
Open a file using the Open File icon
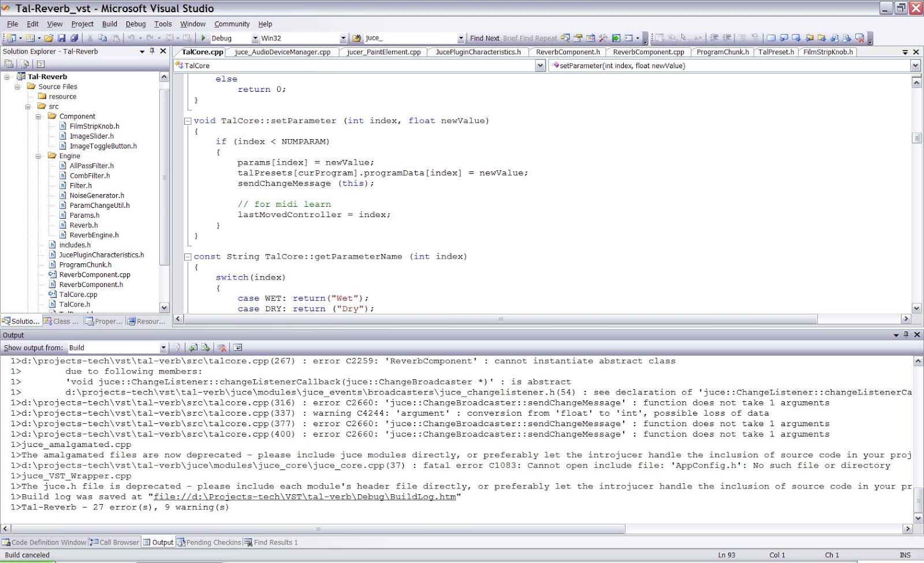tap(49, 38)
